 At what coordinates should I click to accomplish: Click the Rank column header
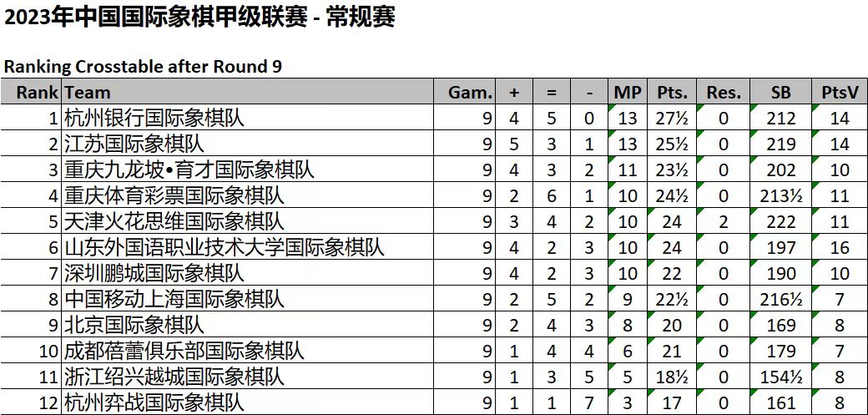pos(37,92)
